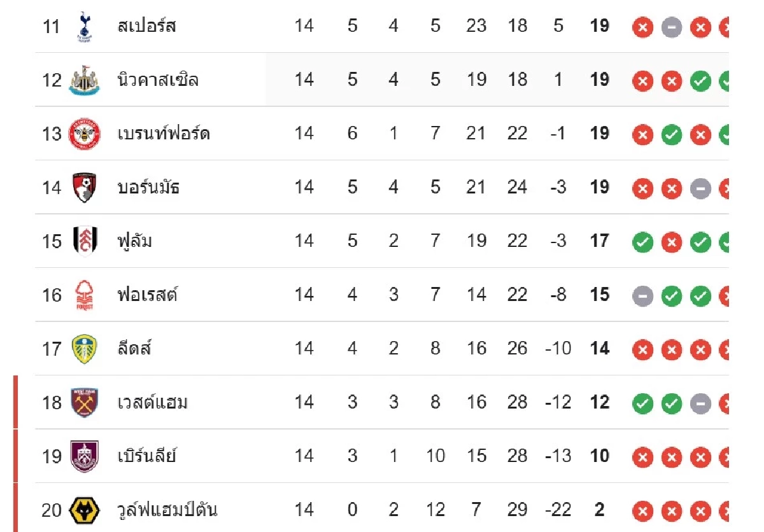Click the Leeds United crest
The width and height of the screenshot is (764, 532).
tap(84, 349)
